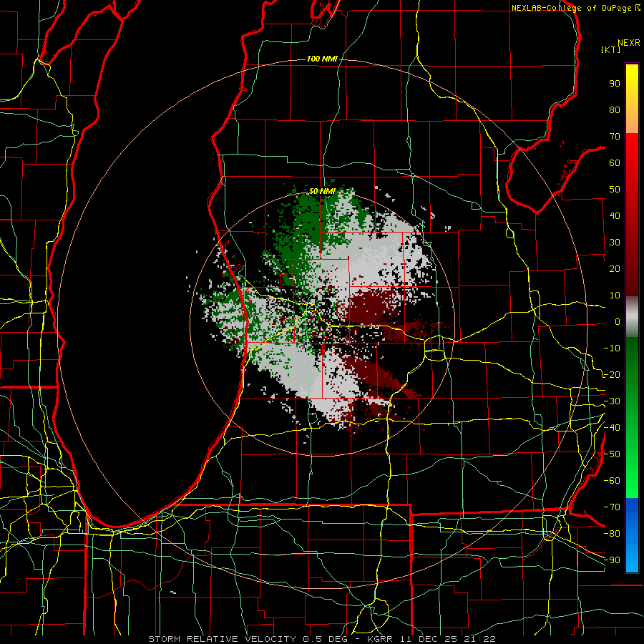Click the positive 80 scale value
Screen dimensions: 644x644
coord(615,110)
